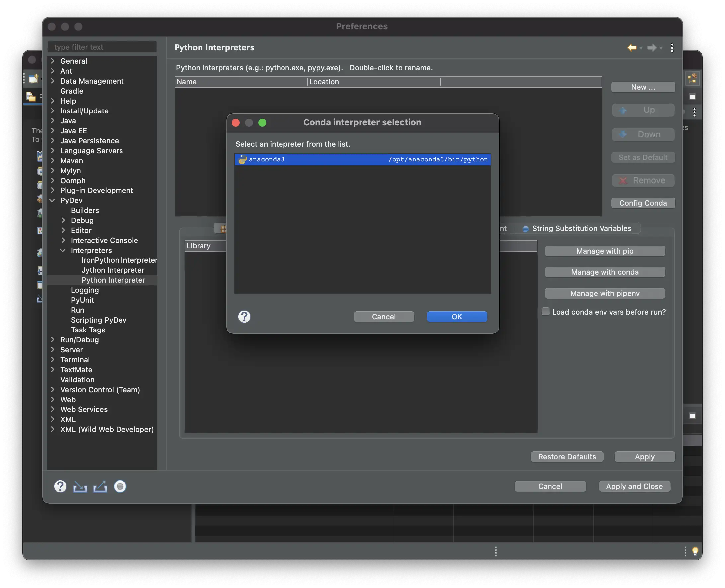Open the three-dot view menu icon
The image size is (725, 588).
(672, 48)
